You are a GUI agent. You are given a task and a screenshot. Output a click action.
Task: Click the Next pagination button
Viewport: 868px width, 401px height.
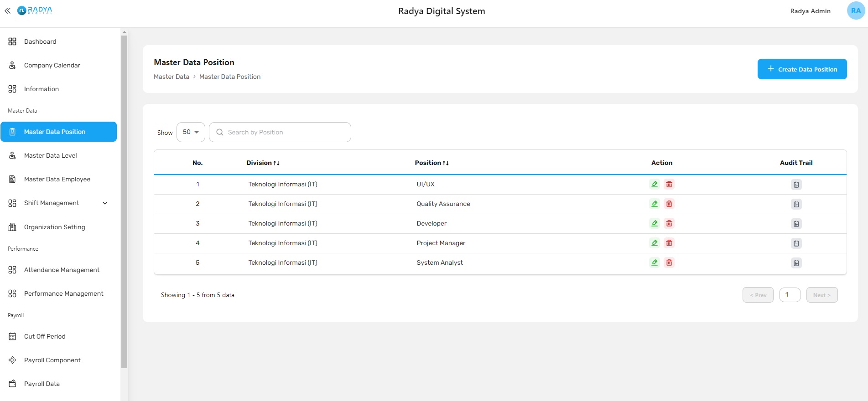822,295
